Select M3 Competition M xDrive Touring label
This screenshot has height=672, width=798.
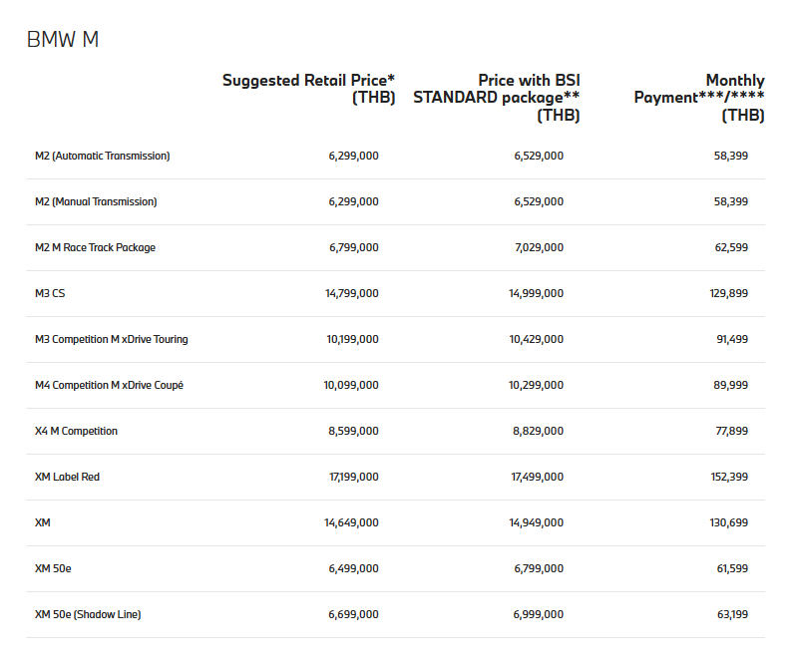(x=112, y=339)
